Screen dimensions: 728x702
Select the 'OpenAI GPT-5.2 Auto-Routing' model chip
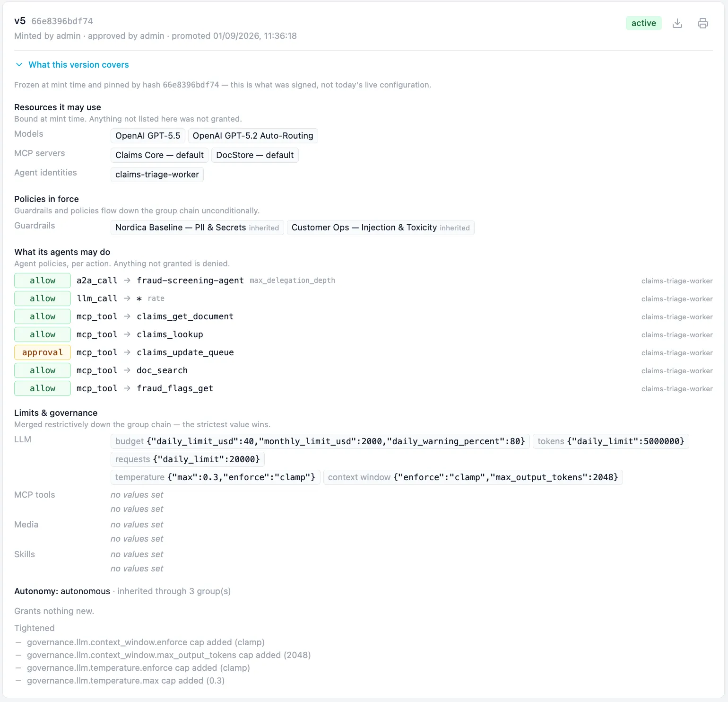click(x=253, y=136)
